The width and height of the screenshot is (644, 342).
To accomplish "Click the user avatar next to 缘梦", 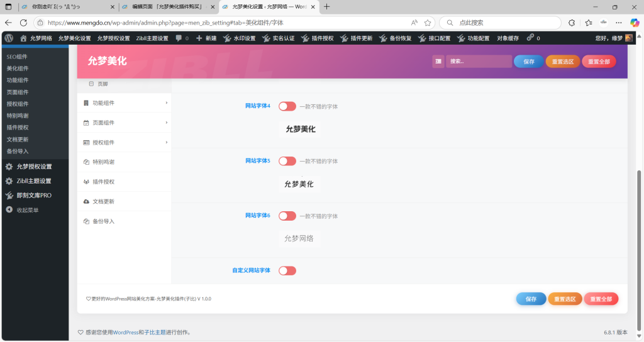I will (x=629, y=38).
